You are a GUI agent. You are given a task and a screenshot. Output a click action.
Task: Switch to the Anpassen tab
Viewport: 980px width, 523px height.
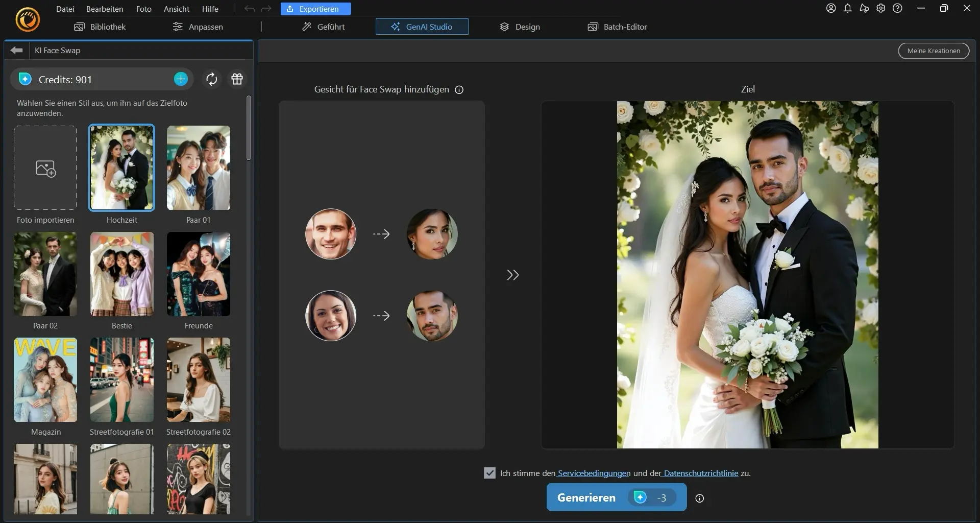(x=198, y=27)
